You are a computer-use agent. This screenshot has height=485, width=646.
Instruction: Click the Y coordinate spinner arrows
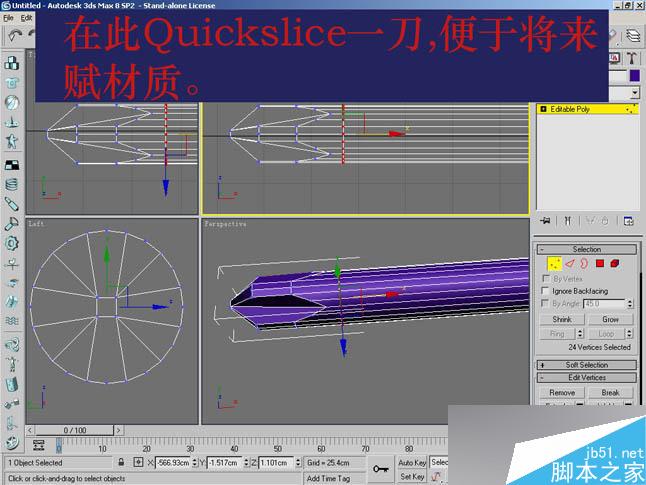point(246,463)
